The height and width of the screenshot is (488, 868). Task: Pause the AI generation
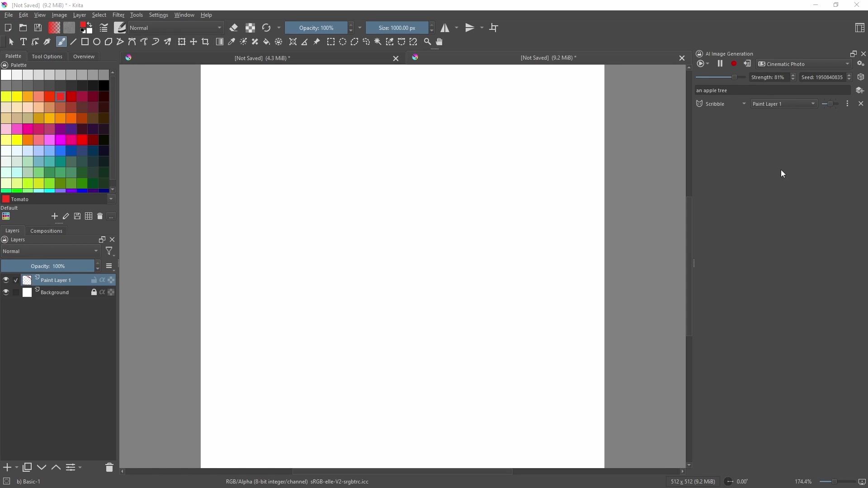[x=720, y=64]
